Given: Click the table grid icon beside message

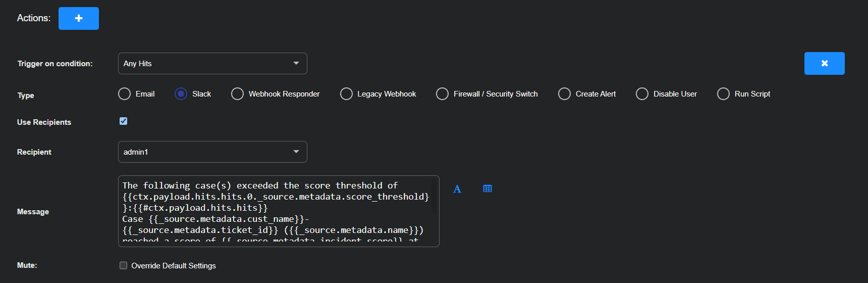Looking at the screenshot, I should (x=487, y=189).
